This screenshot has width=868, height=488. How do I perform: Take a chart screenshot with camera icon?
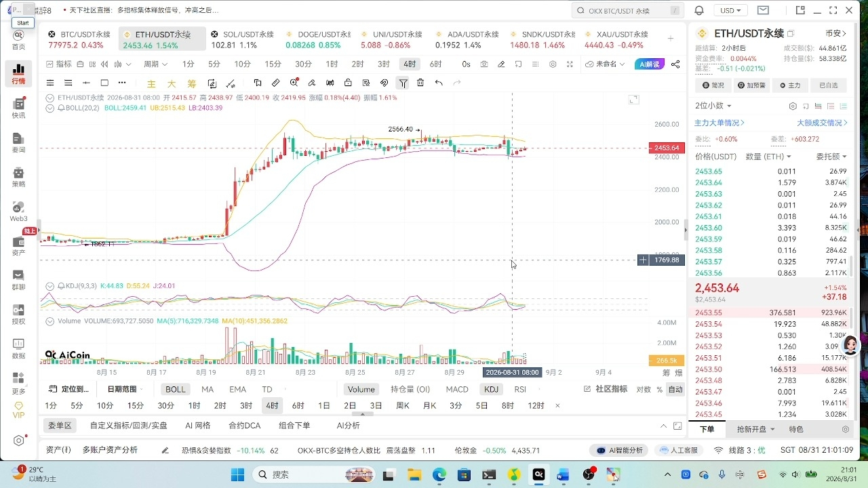pyautogui.click(x=484, y=64)
